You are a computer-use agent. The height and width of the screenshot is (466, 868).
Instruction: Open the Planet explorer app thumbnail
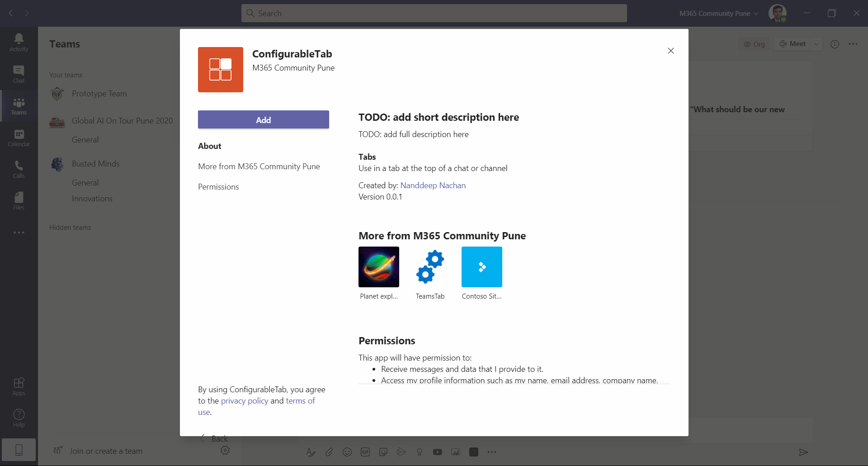tap(378, 267)
